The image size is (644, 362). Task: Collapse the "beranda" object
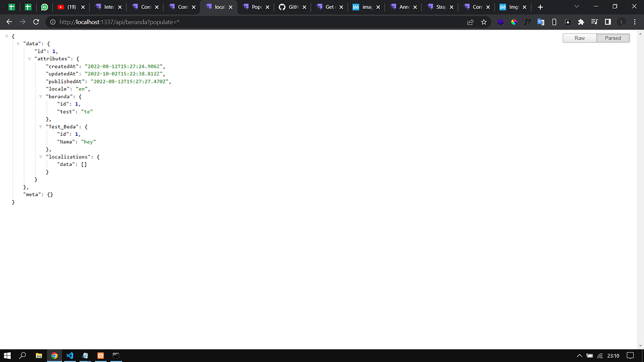(x=41, y=96)
